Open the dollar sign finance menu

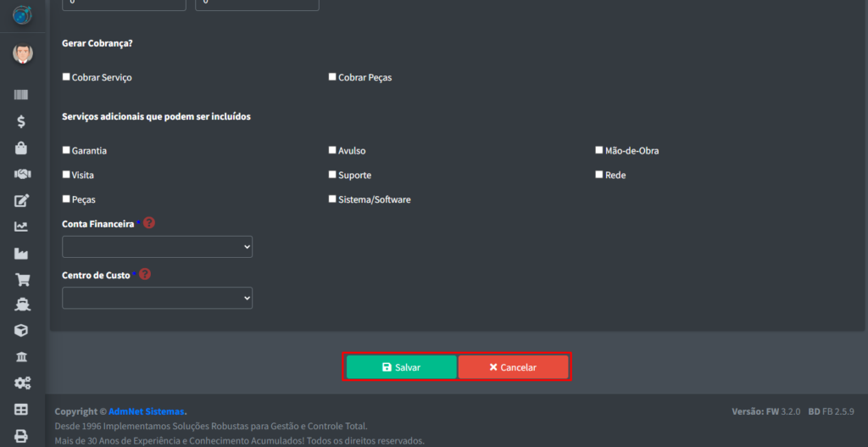21,122
